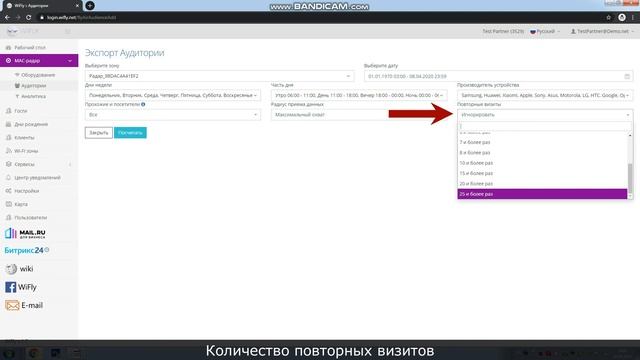Click the blue Посчитать button

(x=130, y=133)
